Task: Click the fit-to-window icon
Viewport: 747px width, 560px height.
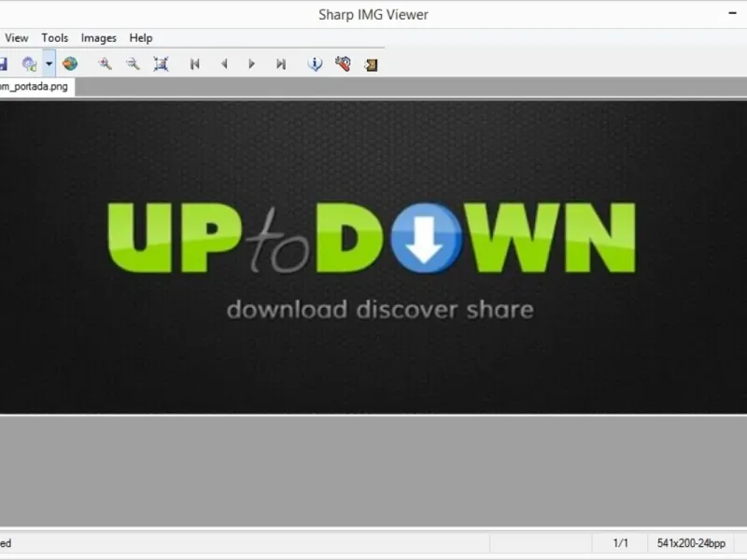Action: (161, 63)
